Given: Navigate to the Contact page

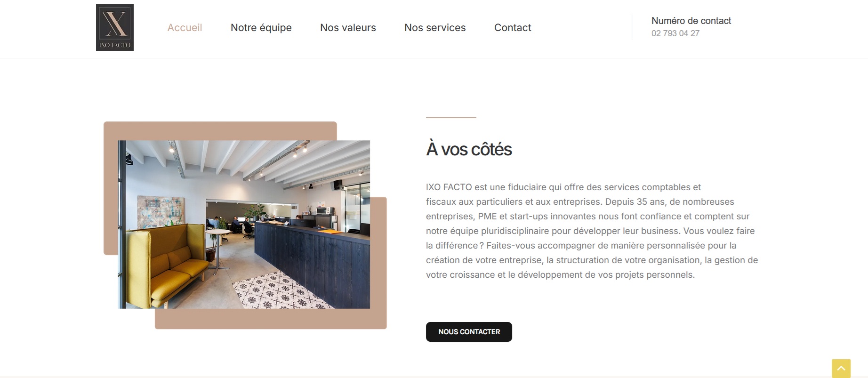Looking at the screenshot, I should (x=513, y=28).
